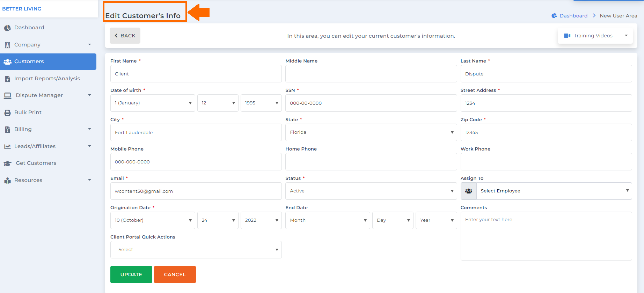Click the Company building icon
Screen dimensions: 644x293
click(x=7, y=45)
